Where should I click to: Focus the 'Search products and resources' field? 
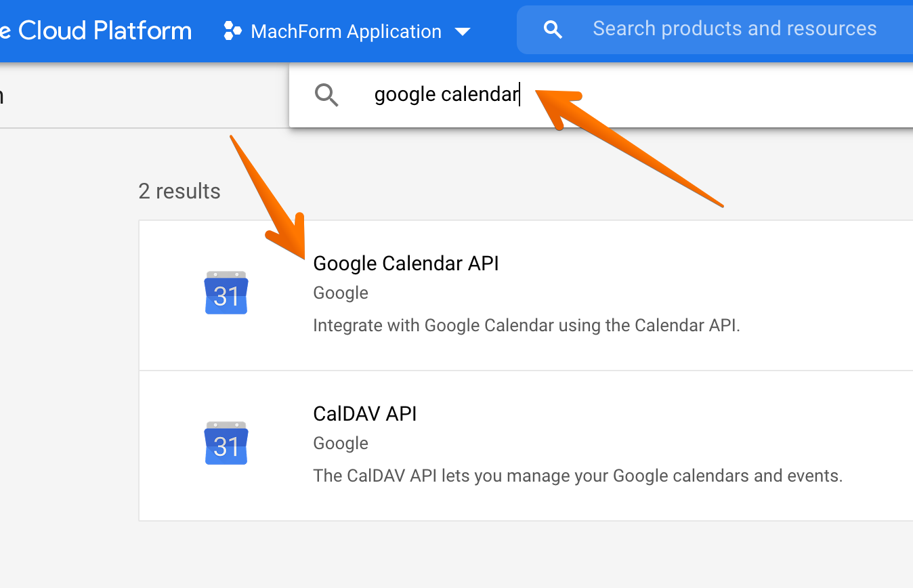pyautogui.click(x=734, y=28)
